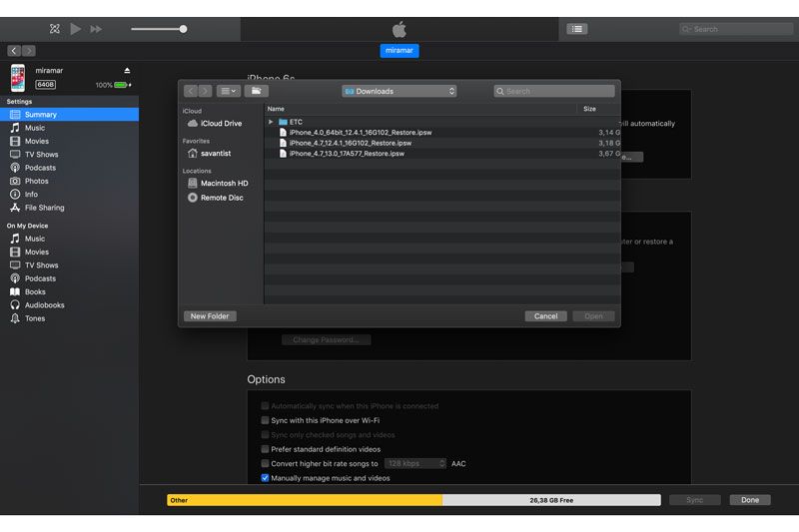Click file dialog back arrow
This screenshot has width=799, height=532.
pyautogui.click(x=191, y=91)
